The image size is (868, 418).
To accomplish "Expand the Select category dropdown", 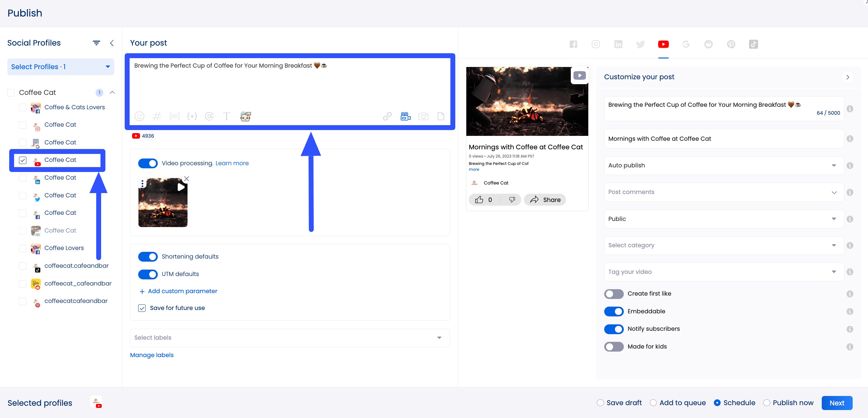I will point(723,245).
